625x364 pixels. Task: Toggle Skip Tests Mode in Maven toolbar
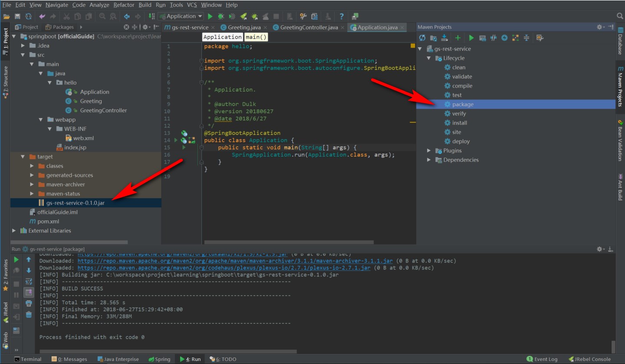[x=504, y=38]
